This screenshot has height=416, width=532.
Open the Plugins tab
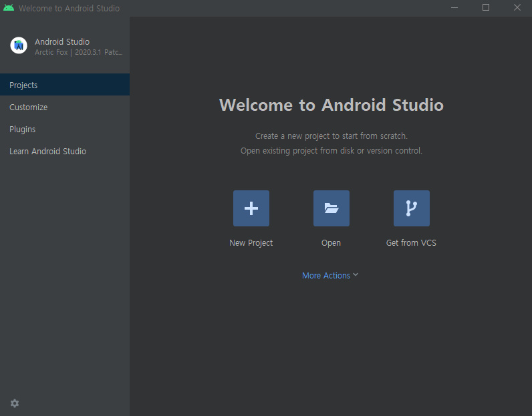pos(65,129)
